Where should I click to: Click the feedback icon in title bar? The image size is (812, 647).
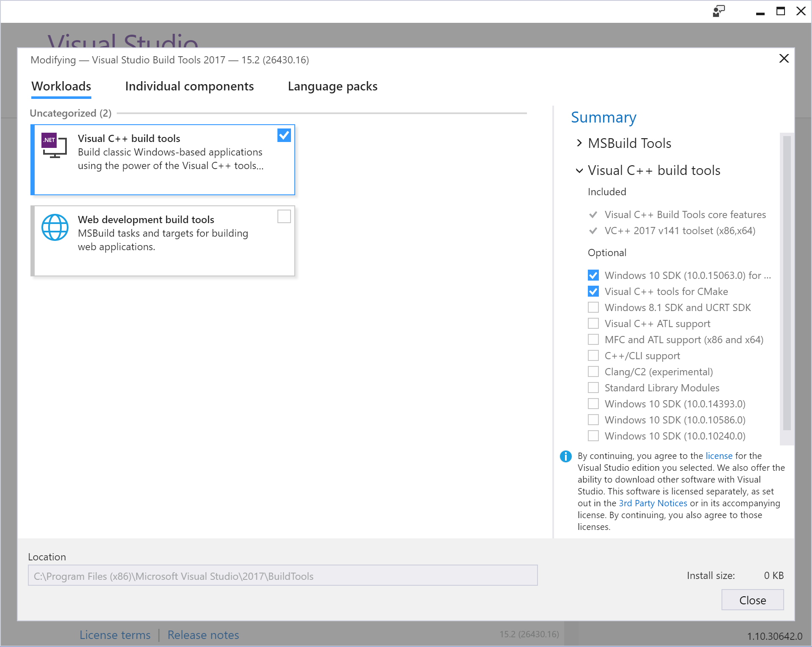(719, 11)
